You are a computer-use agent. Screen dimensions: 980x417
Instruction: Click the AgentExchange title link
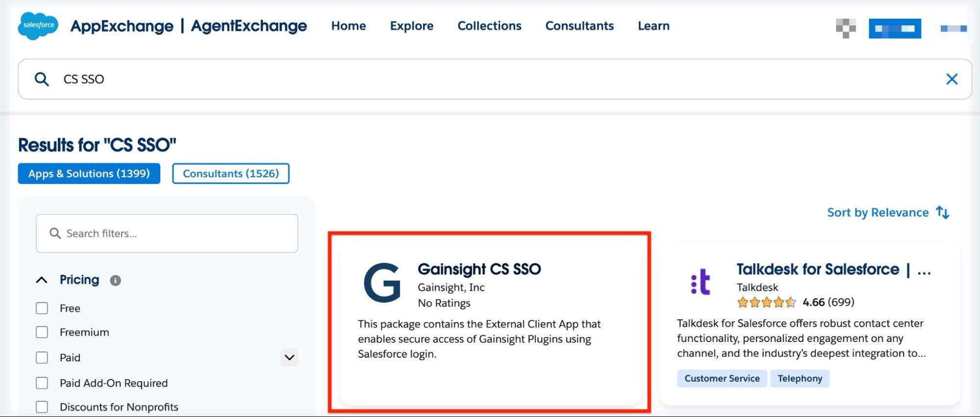[x=249, y=26]
